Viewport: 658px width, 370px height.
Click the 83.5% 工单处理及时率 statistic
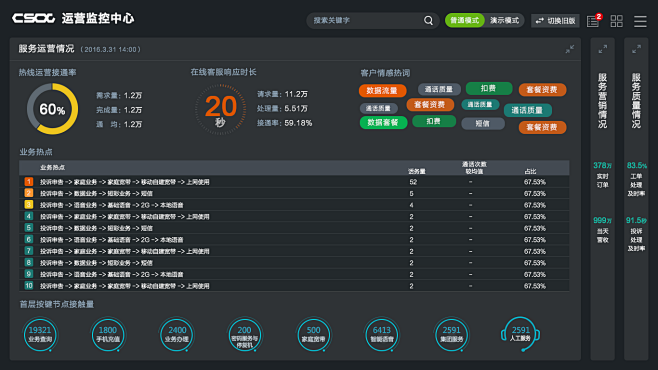click(636, 179)
